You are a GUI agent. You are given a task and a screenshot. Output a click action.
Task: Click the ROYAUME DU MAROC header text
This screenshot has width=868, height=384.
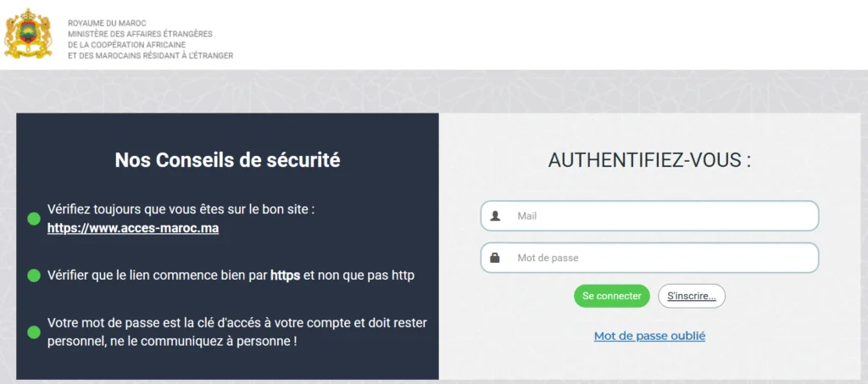pos(97,23)
